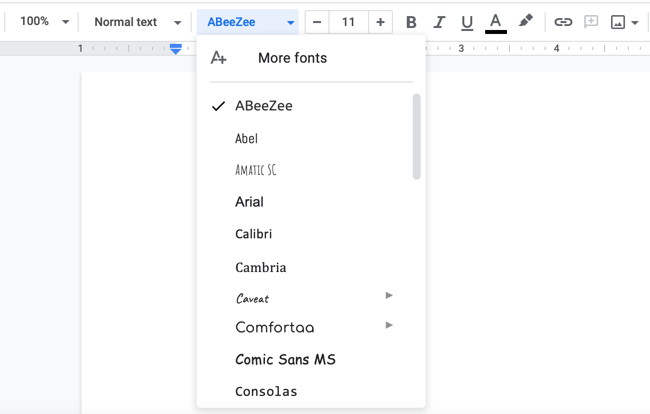
Task: Expand the Caveat font submenu arrow
Action: point(389,296)
